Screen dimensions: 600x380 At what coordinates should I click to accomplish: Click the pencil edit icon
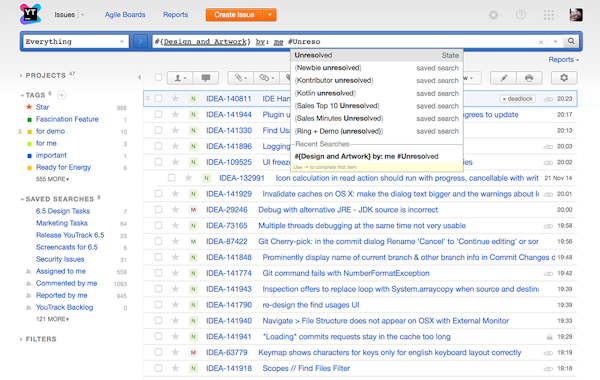[504, 78]
